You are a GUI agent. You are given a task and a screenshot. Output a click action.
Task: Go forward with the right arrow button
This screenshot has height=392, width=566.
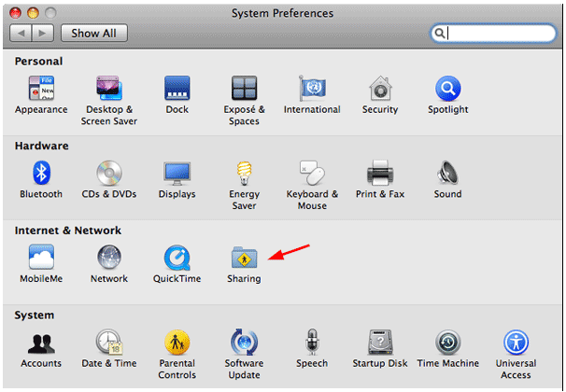[x=43, y=34]
